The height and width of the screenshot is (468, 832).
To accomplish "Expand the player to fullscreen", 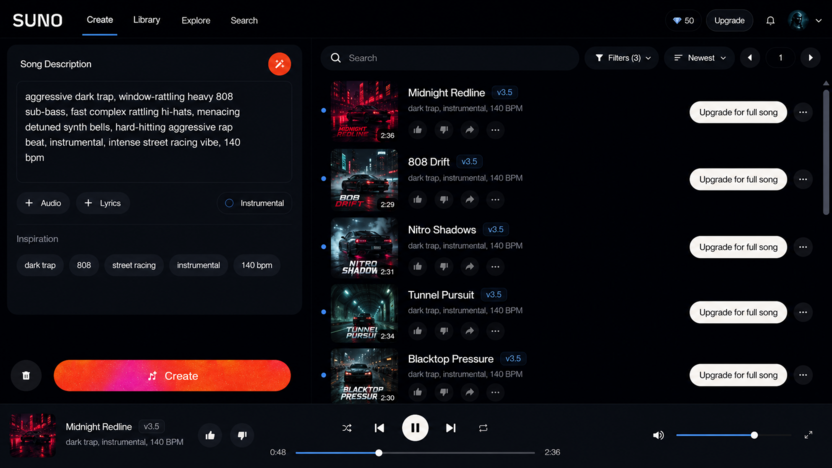I will tap(808, 435).
